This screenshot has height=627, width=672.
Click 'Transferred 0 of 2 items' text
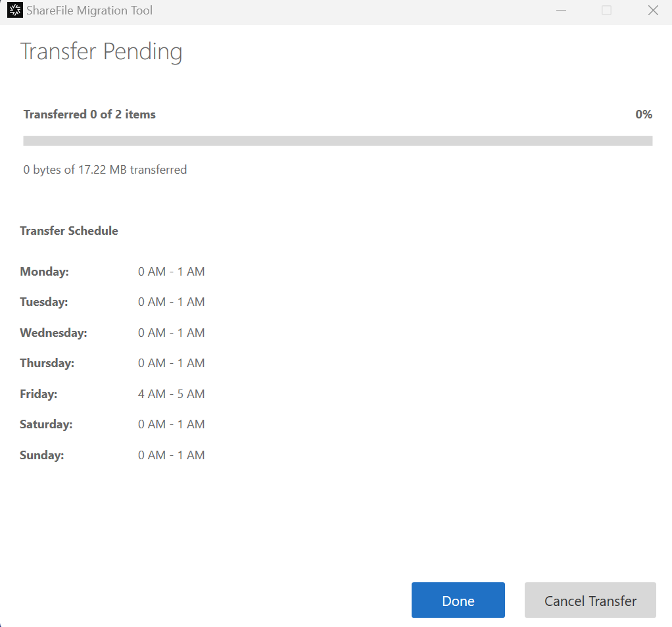(x=89, y=114)
